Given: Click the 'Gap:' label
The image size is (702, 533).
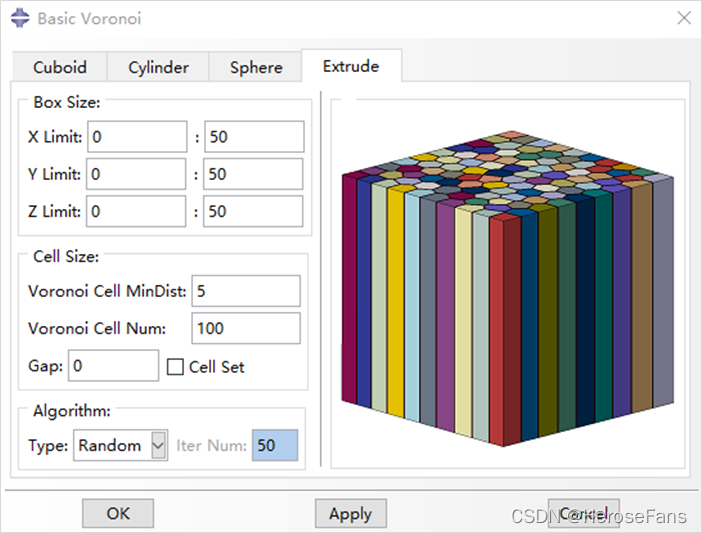Looking at the screenshot, I should (46, 366).
